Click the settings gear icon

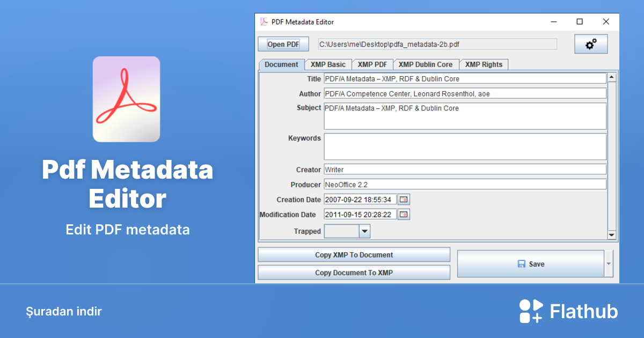591,43
